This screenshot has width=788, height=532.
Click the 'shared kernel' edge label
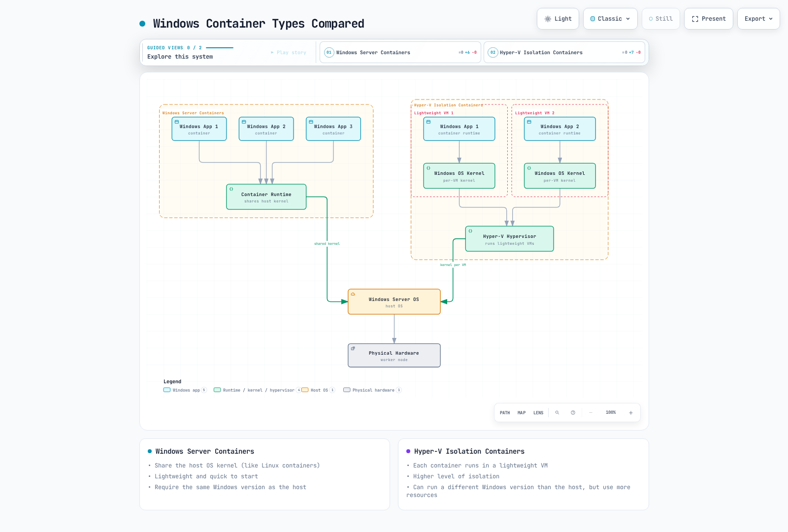pos(327,243)
